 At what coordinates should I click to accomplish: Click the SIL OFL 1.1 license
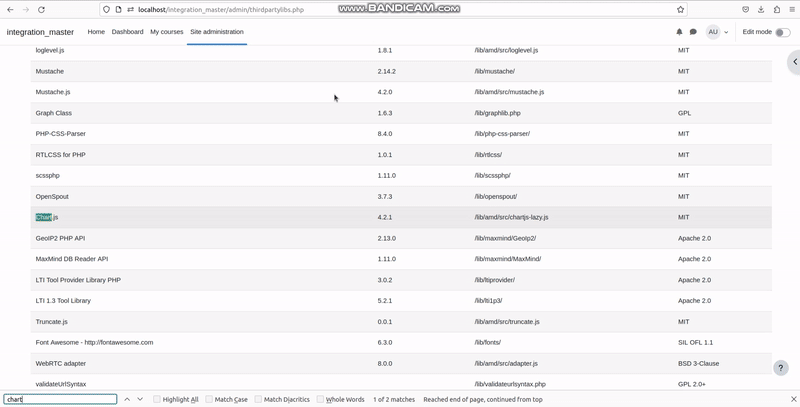[695, 343]
